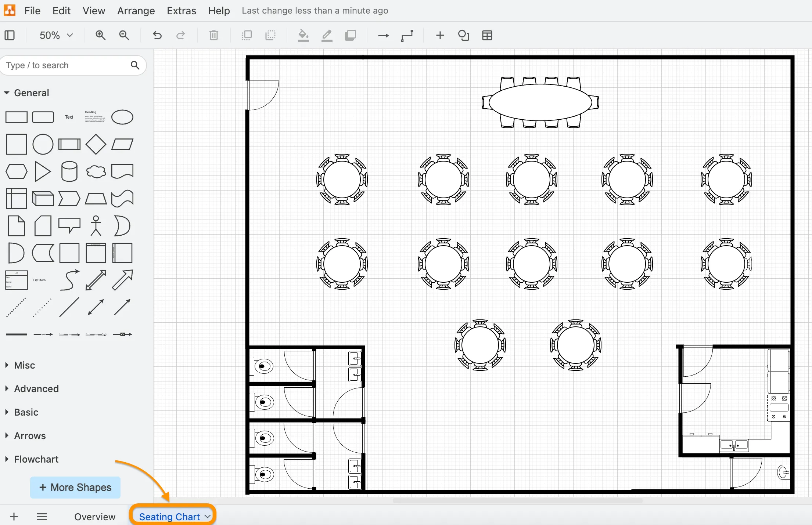Open the fill color bucket tool

(x=303, y=35)
